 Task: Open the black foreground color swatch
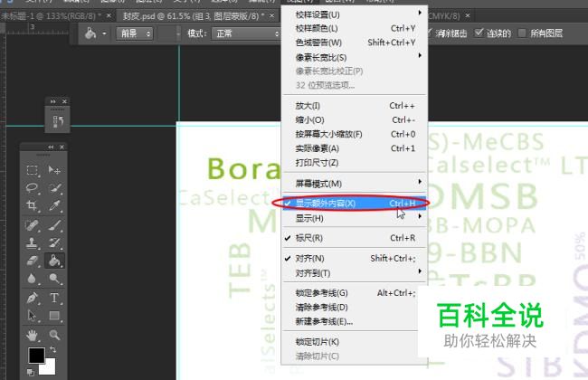36,355
